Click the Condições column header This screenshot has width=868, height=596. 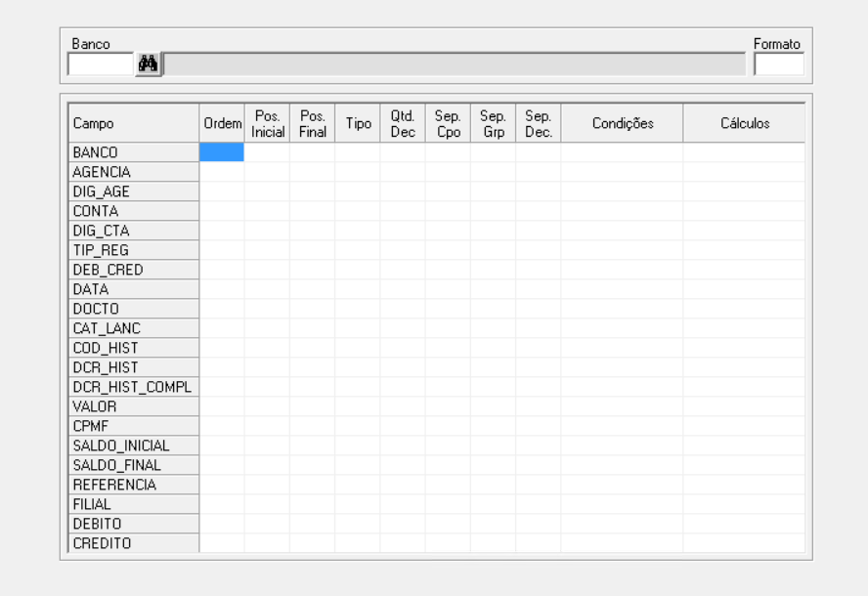point(623,123)
